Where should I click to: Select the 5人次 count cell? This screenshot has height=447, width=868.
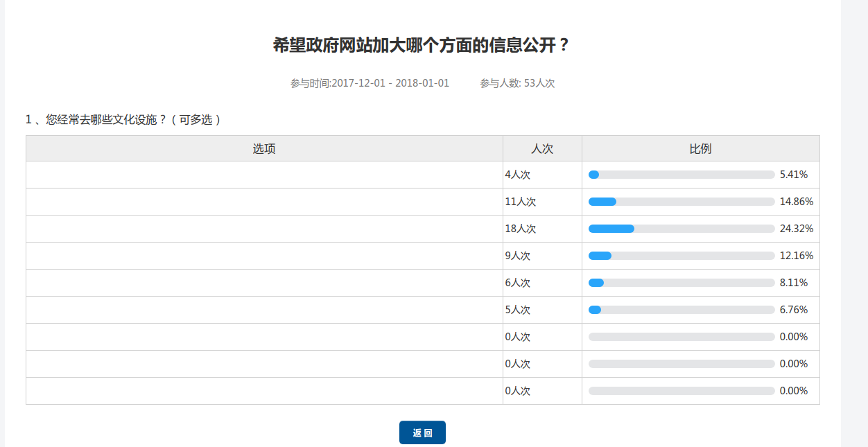click(518, 310)
